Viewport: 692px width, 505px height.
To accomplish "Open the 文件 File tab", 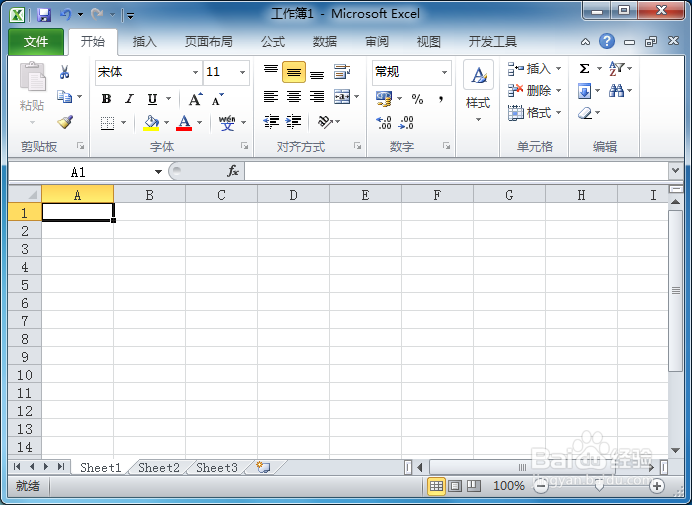I will click(36, 41).
